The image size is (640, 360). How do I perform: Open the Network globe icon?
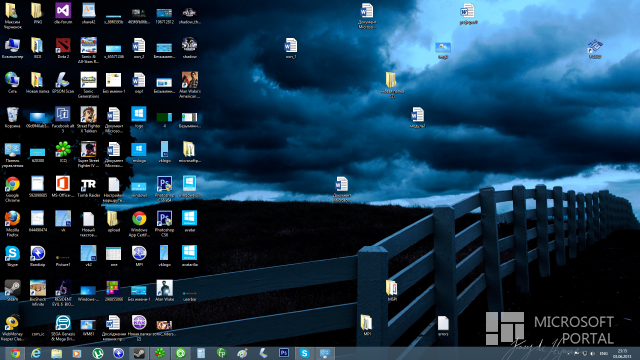[x=12, y=80]
